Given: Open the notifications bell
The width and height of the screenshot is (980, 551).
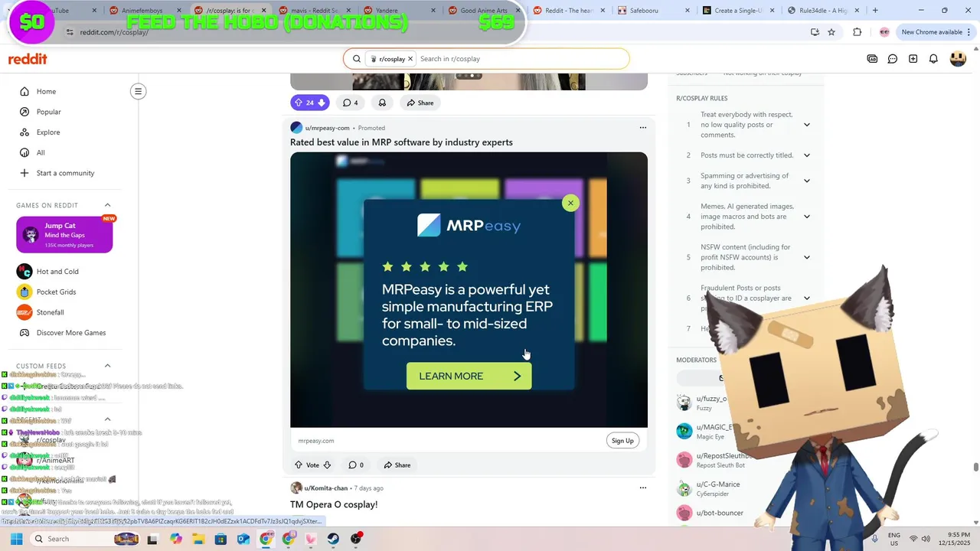Looking at the screenshot, I should coord(933,59).
